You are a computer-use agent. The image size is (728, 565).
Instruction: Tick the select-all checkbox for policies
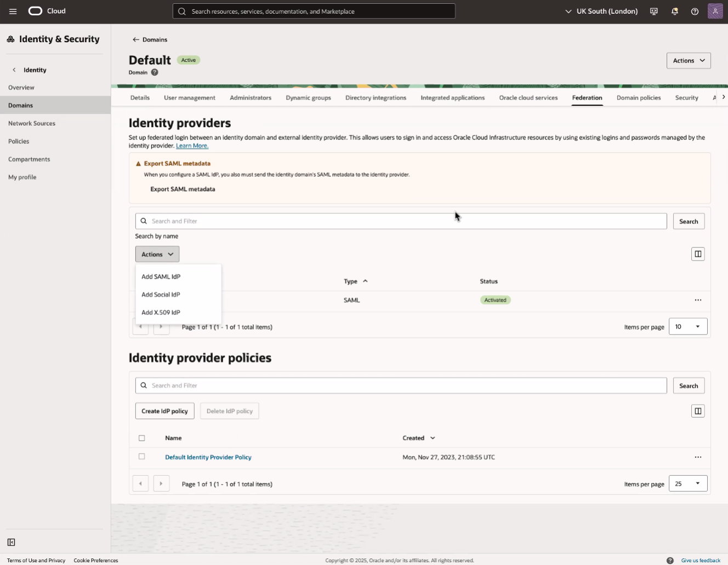coord(142,438)
